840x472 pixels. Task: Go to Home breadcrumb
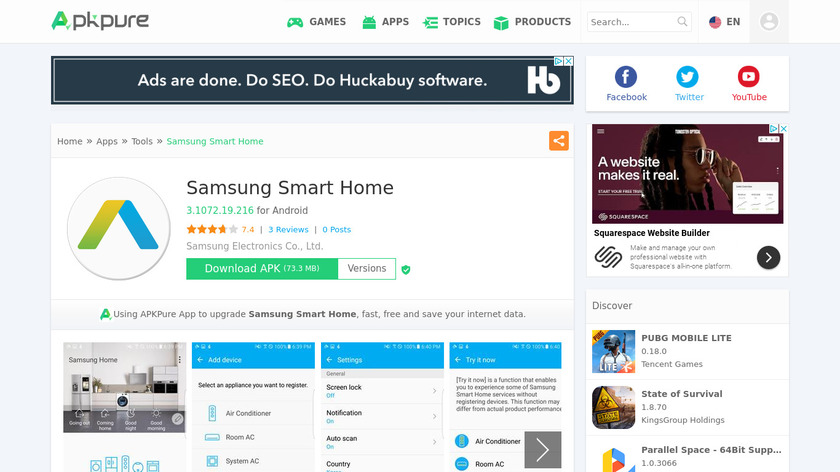click(x=70, y=141)
